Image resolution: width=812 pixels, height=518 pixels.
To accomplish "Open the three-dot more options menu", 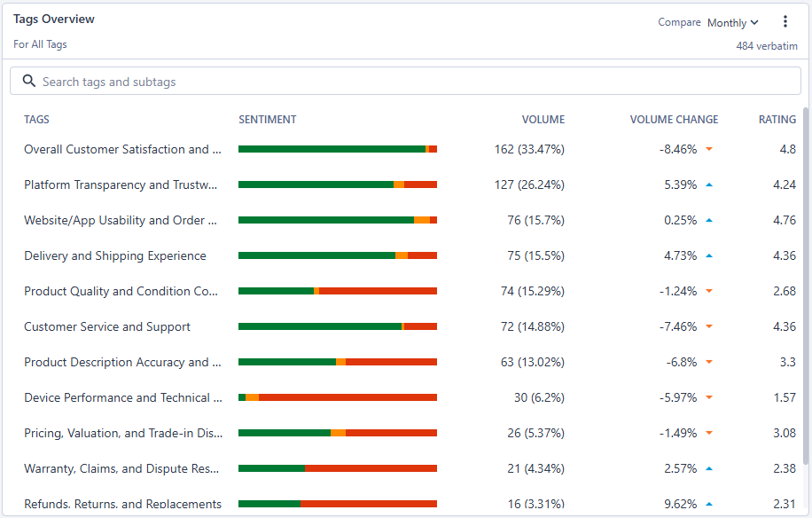I will coord(785,22).
